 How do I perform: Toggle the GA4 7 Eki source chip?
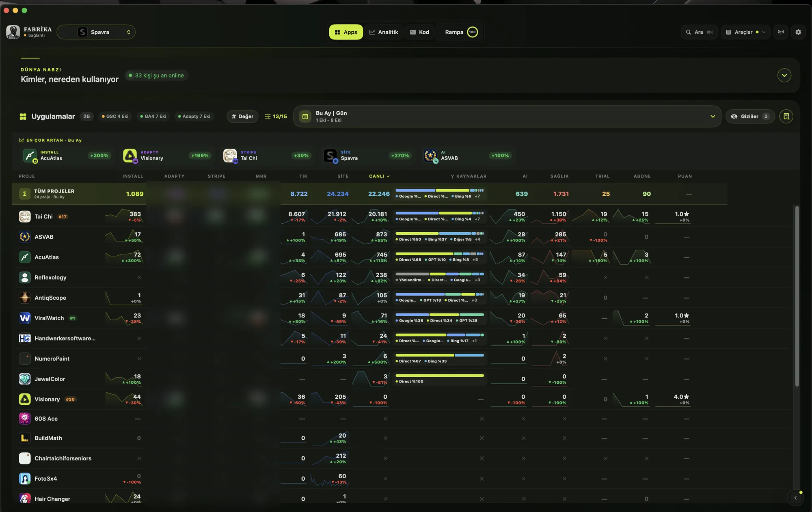point(153,117)
